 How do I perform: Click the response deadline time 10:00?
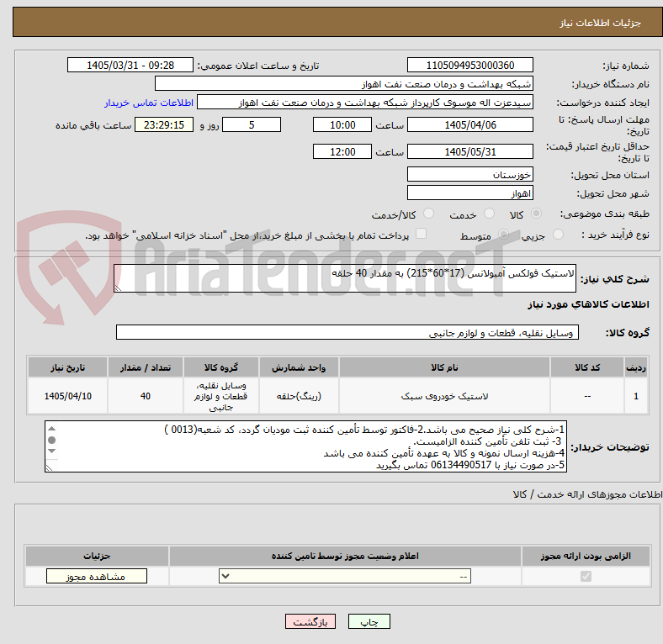342,124
